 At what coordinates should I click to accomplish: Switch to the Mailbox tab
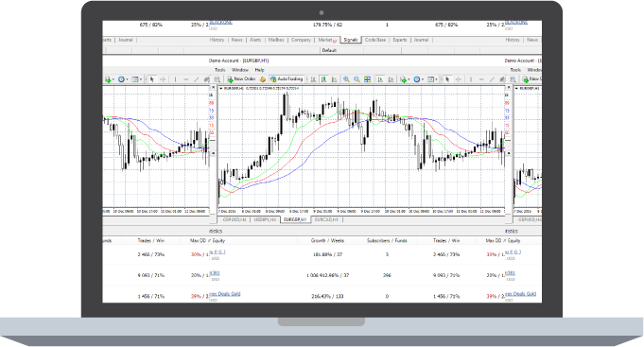tap(276, 40)
